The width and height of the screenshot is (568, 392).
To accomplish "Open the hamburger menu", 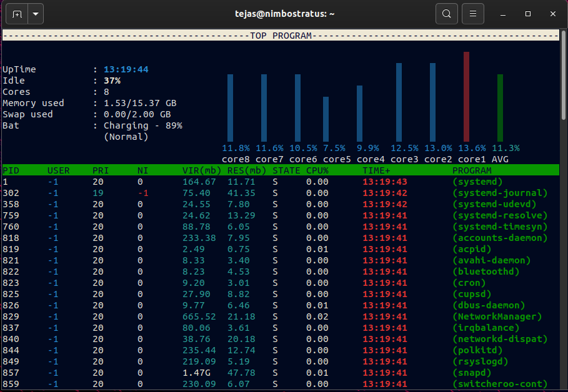I will click(473, 14).
